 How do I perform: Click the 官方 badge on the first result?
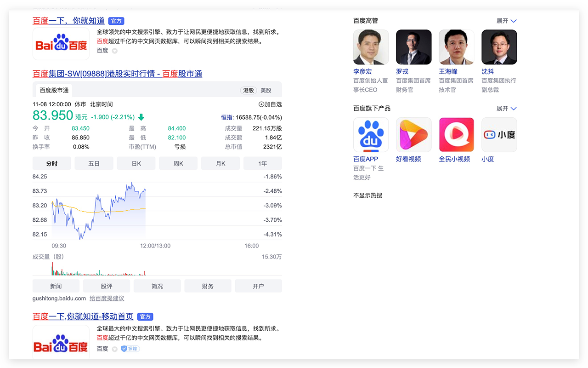(116, 21)
